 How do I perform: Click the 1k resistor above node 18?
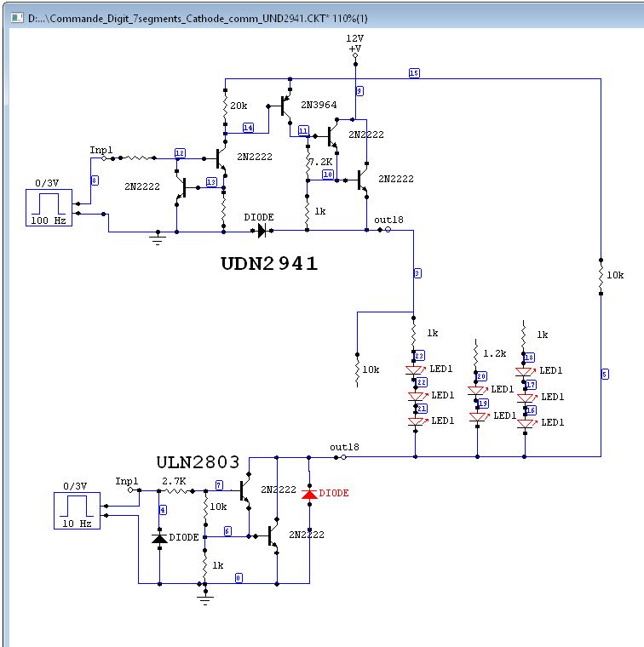point(523,337)
